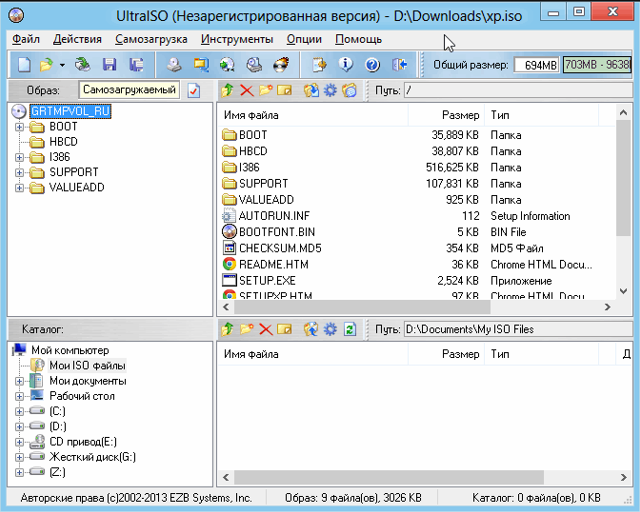The width and height of the screenshot is (640, 512).
Task: Open the Действия menu
Action: 77,39
